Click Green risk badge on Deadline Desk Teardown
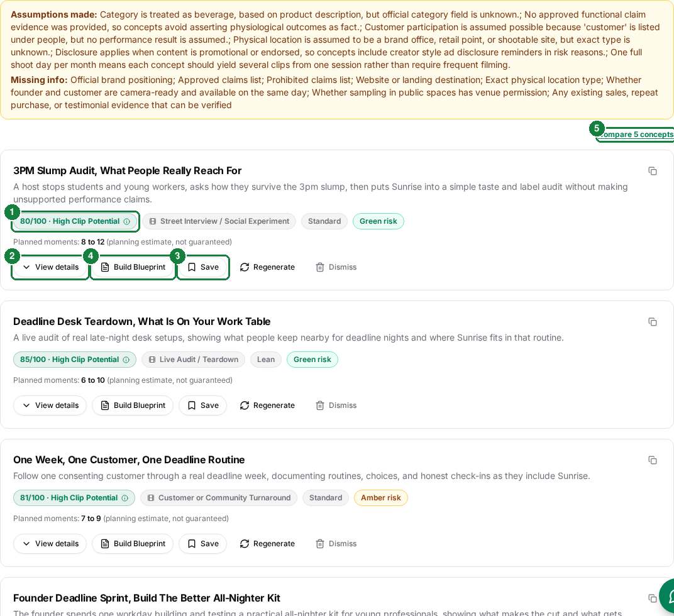The height and width of the screenshot is (616, 674). point(312,360)
